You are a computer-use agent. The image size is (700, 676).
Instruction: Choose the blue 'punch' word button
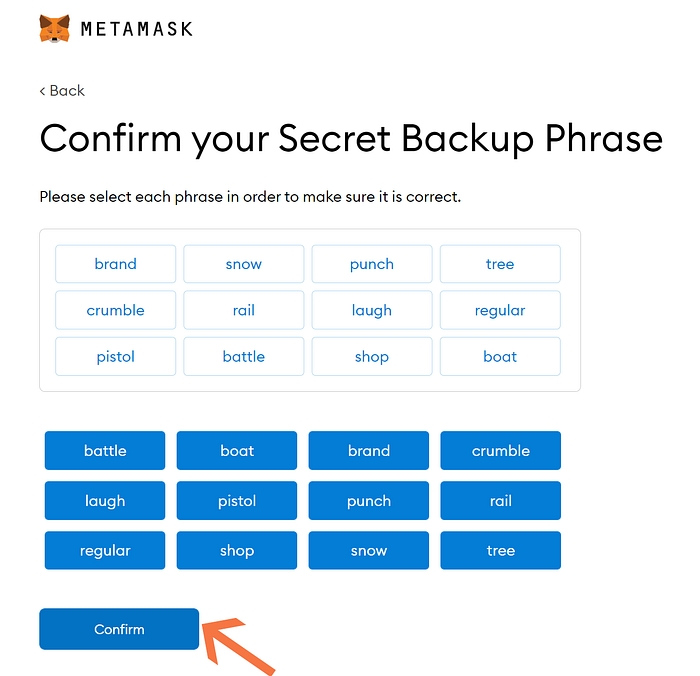369,500
